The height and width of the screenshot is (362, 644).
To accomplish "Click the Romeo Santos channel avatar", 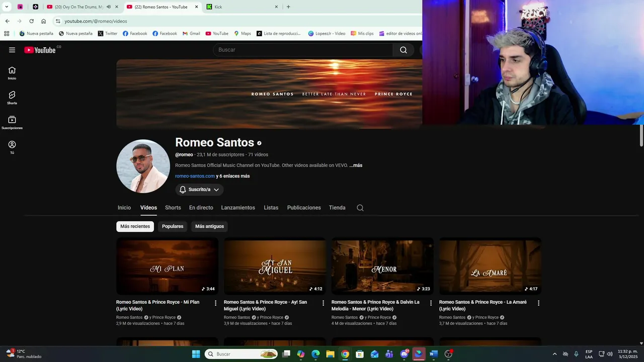I will pos(143,166).
